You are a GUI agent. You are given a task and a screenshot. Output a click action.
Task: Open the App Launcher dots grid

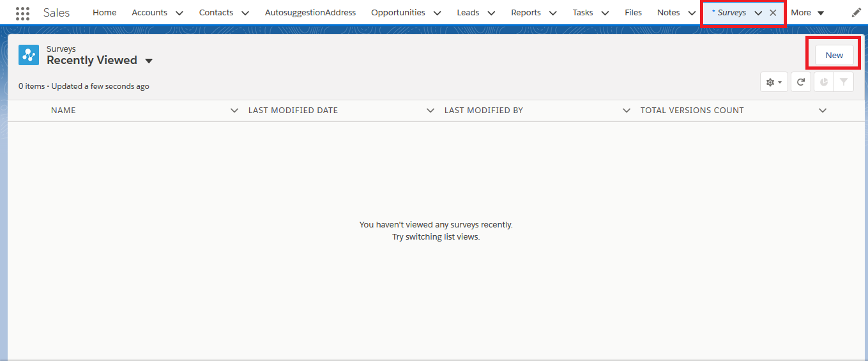point(22,13)
